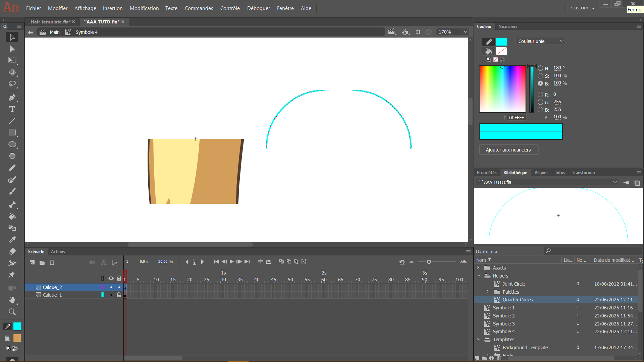Viewport: 644px width, 362px height.
Task: Select the Eraser tool
Action: tap(12, 251)
